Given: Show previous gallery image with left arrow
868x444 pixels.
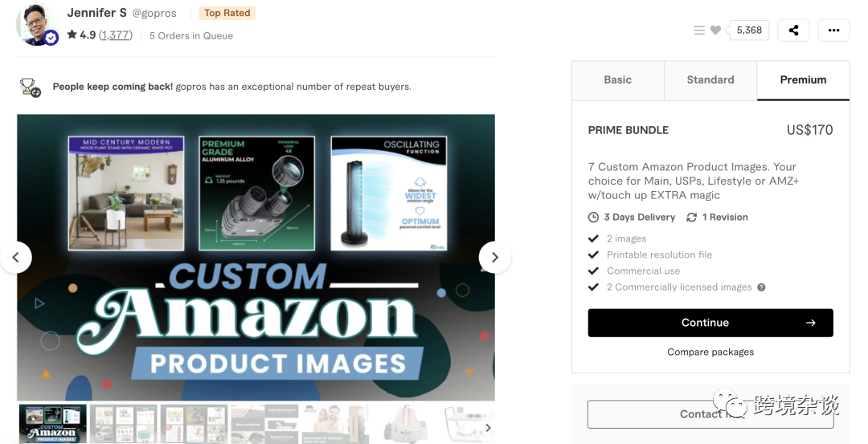Looking at the screenshot, I should [x=15, y=257].
